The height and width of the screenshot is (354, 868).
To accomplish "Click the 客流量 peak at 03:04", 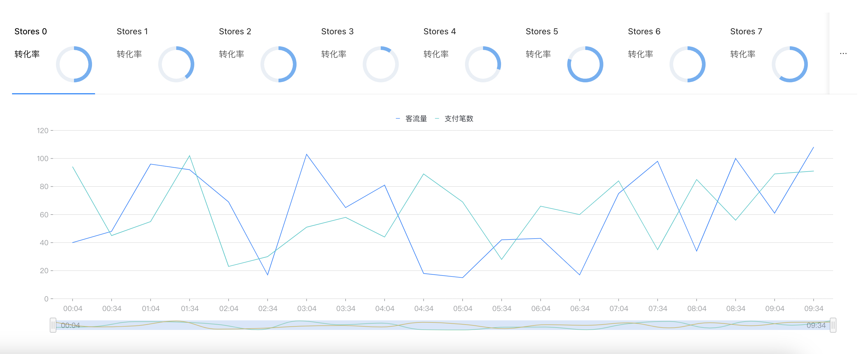I will point(307,154).
